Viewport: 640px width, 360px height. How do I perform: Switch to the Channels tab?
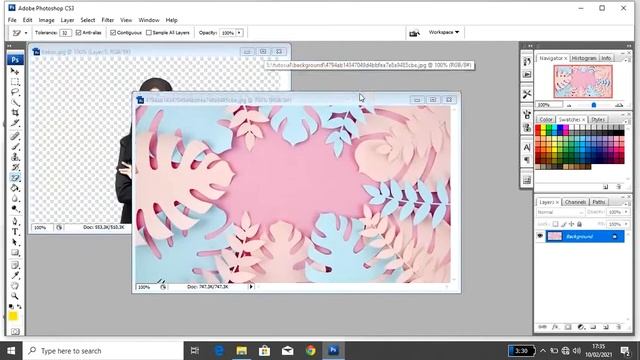coord(576,202)
